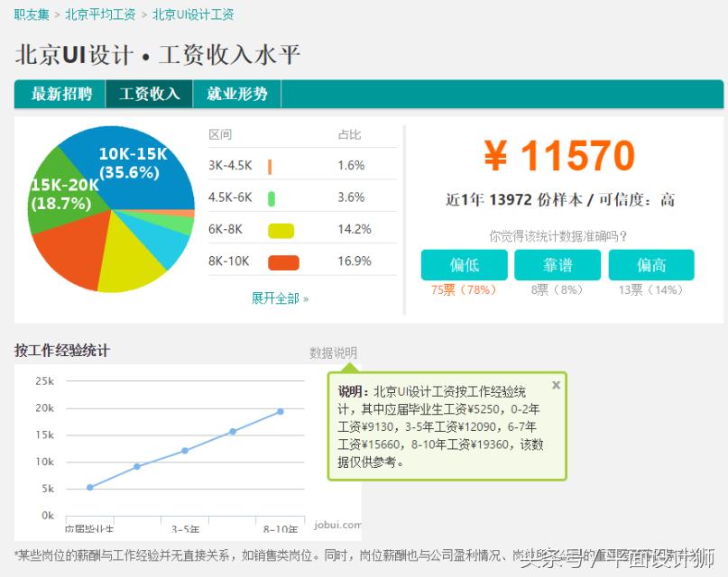
Task: Click the 75票（78%）vote count
Action: (x=464, y=288)
